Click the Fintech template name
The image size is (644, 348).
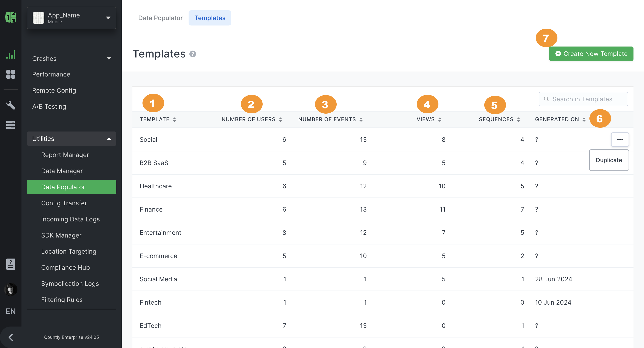click(x=150, y=302)
